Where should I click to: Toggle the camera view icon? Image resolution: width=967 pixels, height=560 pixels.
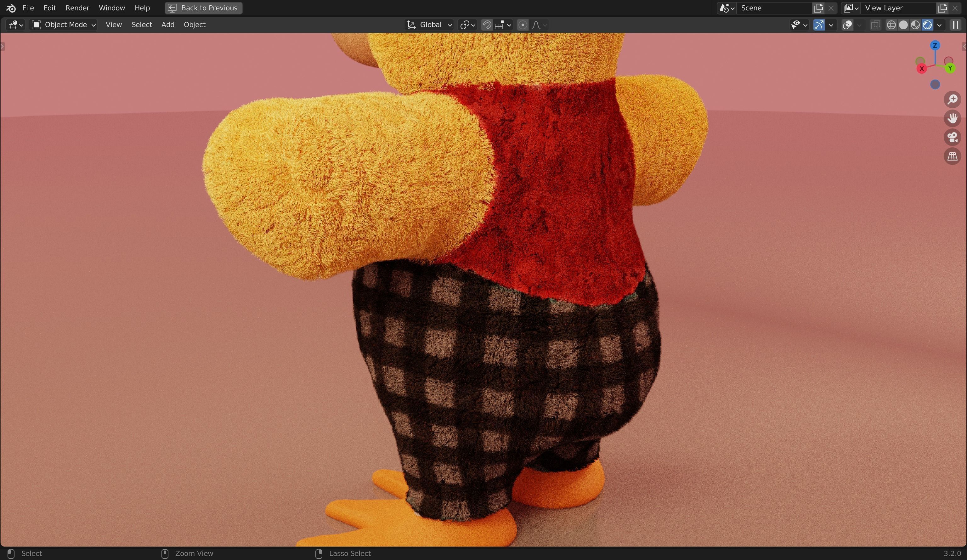pyautogui.click(x=952, y=138)
